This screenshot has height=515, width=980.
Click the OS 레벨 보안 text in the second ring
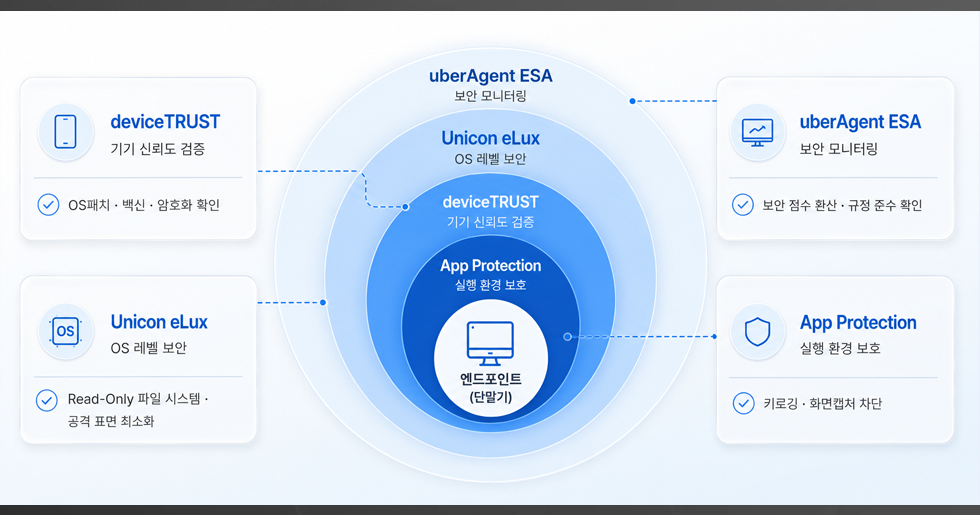tap(491, 159)
